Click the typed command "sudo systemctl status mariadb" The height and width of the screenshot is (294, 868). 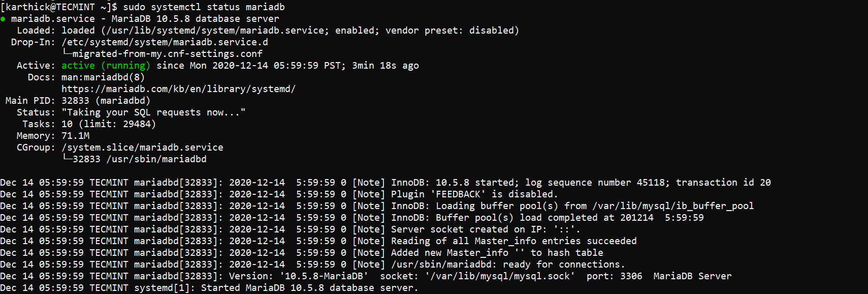click(204, 7)
